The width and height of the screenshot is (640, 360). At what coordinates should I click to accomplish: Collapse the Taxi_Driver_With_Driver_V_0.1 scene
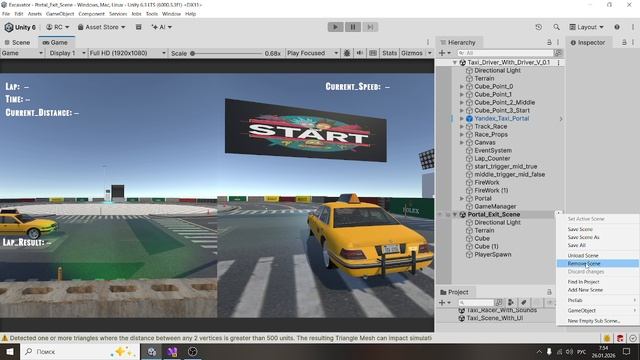pyautogui.click(x=454, y=62)
